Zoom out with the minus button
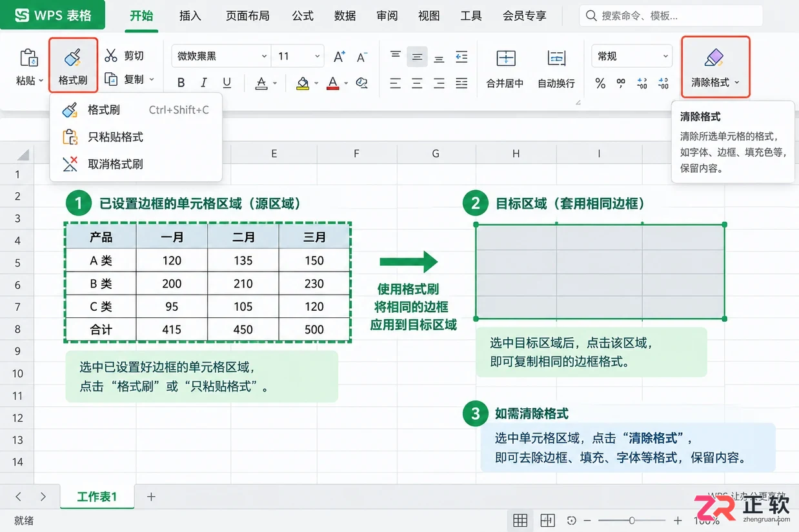 point(587,520)
